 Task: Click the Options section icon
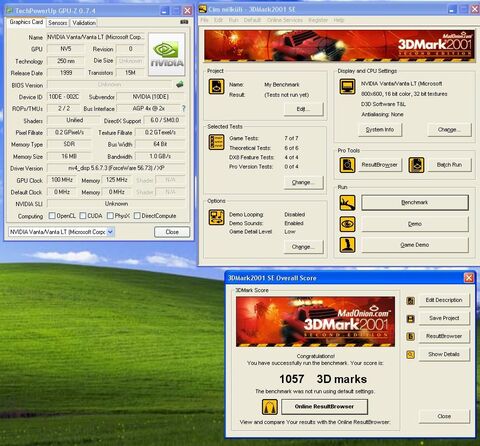coord(216,217)
